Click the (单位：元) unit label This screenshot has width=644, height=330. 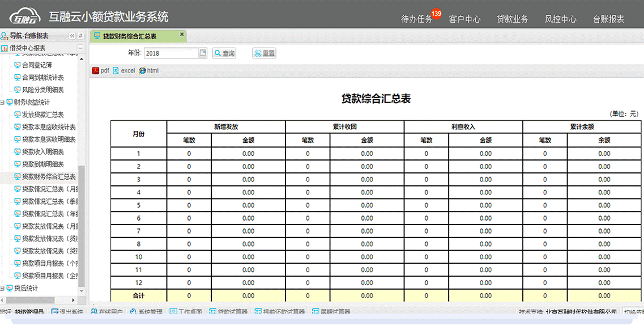[x=624, y=114]
